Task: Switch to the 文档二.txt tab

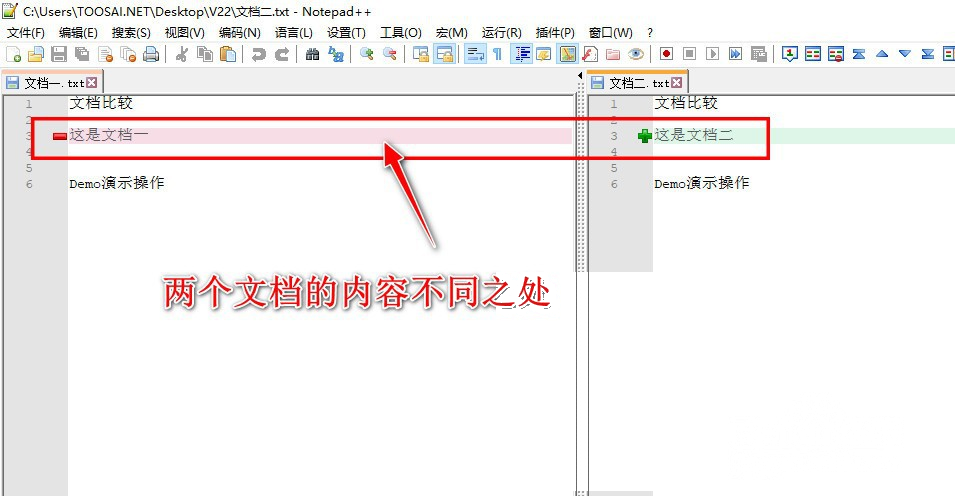Action: click(637, 83)
